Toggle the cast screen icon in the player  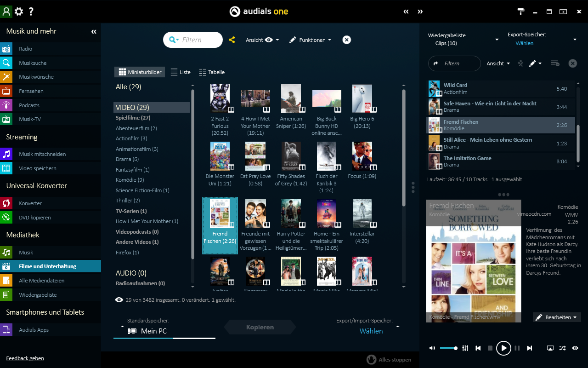550,348
